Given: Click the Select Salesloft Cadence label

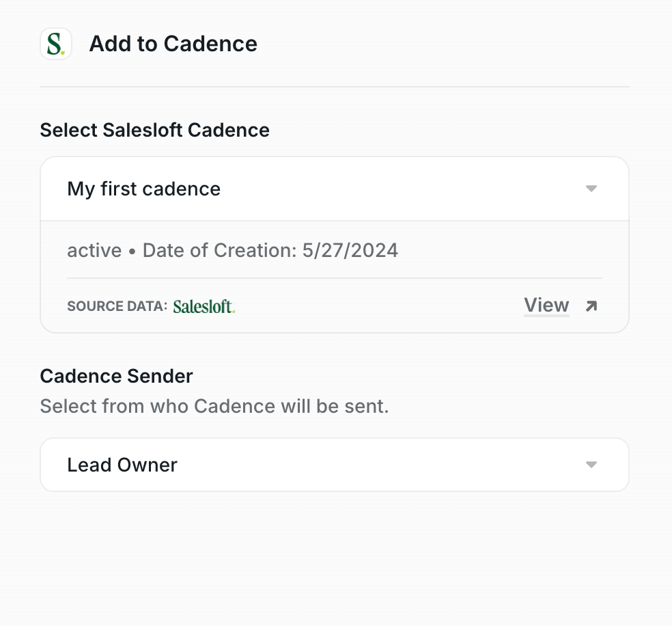Looking at the screenshot, I should pyautogui.click(x=154, y=130).
